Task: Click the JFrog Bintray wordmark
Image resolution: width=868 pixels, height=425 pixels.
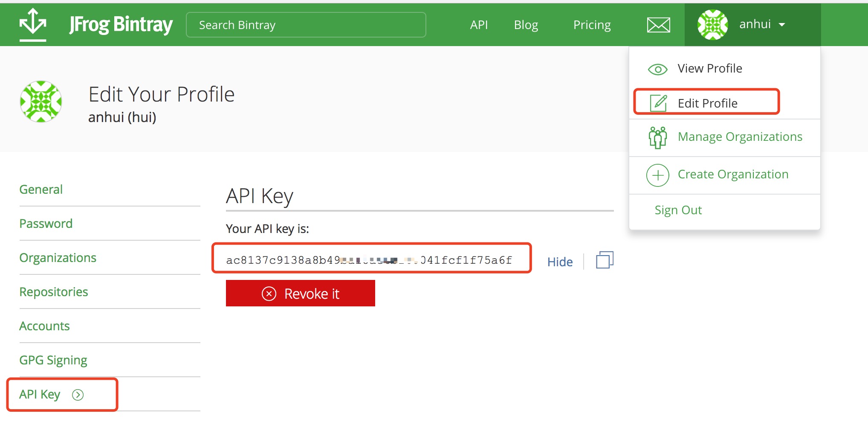Action: [x=121, y=25]
